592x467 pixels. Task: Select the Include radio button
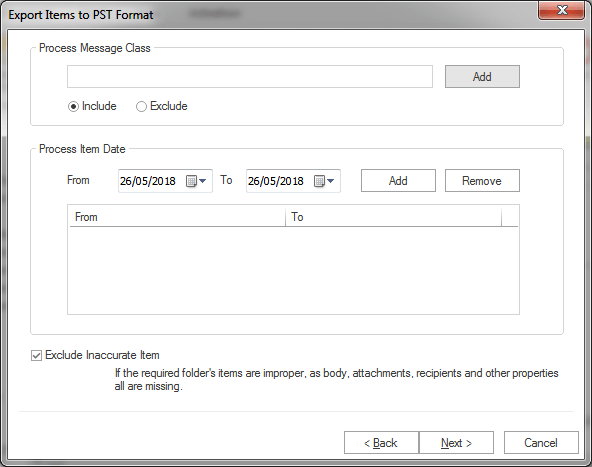click(73, 107)
